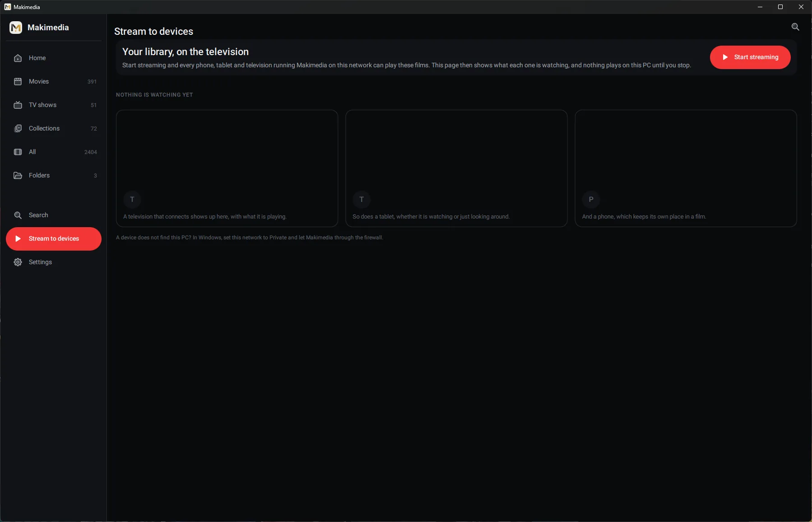812x522 pixels.
Task: Select the TV shows television icon
Action: click(18, 105)
